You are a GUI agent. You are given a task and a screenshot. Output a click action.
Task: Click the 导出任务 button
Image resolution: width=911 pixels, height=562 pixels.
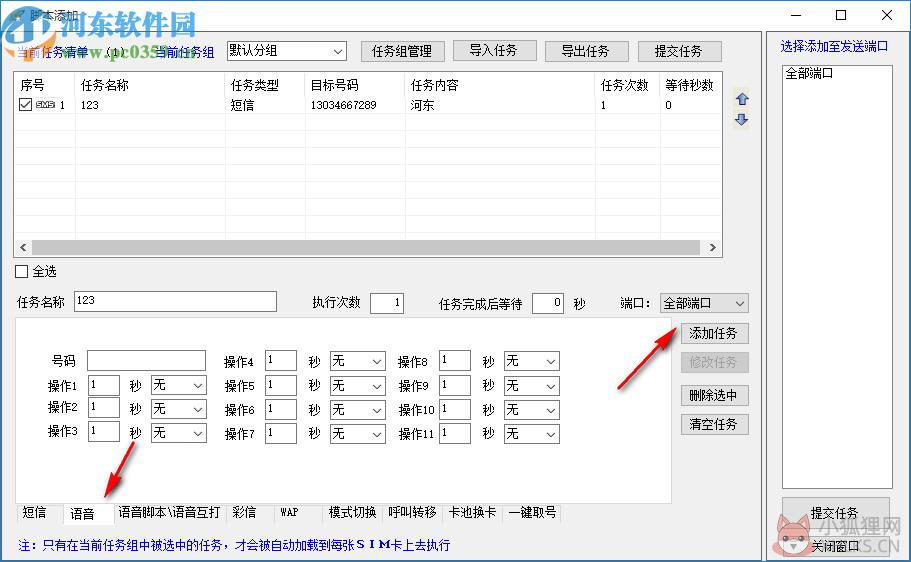586,51
